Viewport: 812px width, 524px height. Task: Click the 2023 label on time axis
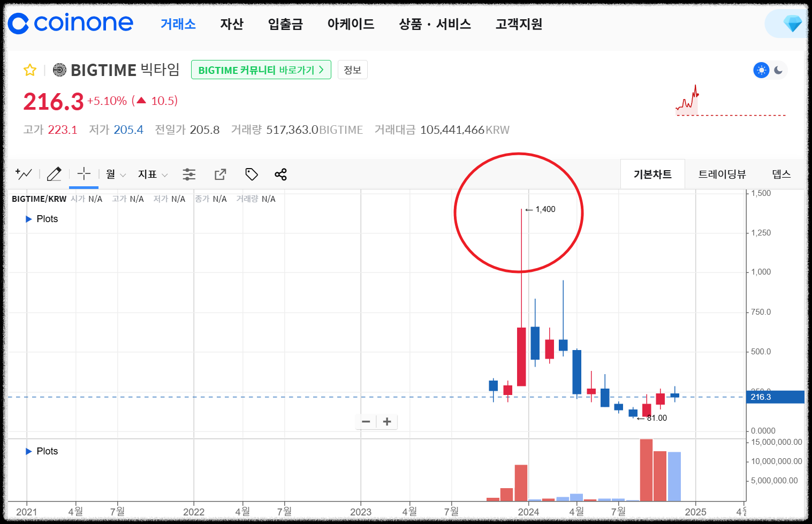[361, 512]
